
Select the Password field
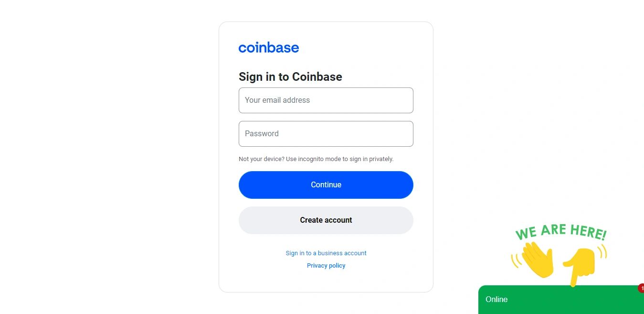(x=326, y=134)
